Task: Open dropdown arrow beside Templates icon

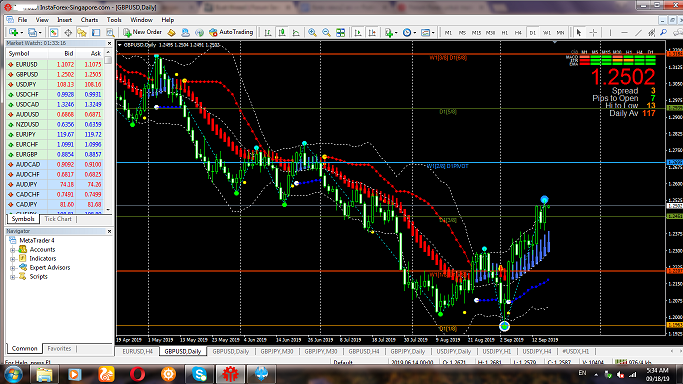Action: point(433,33)
